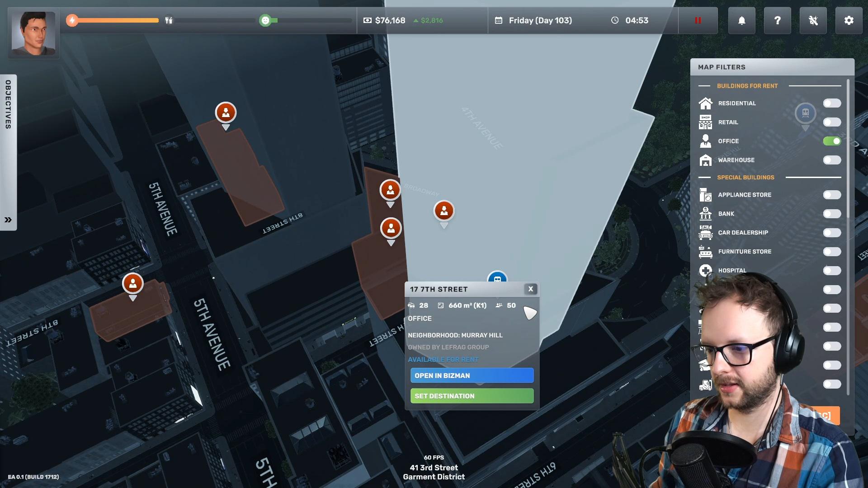Click office marker on 4th Avenue
This screenshot has height=488, width=868.
pyautogui.click(x=444, y=211)
